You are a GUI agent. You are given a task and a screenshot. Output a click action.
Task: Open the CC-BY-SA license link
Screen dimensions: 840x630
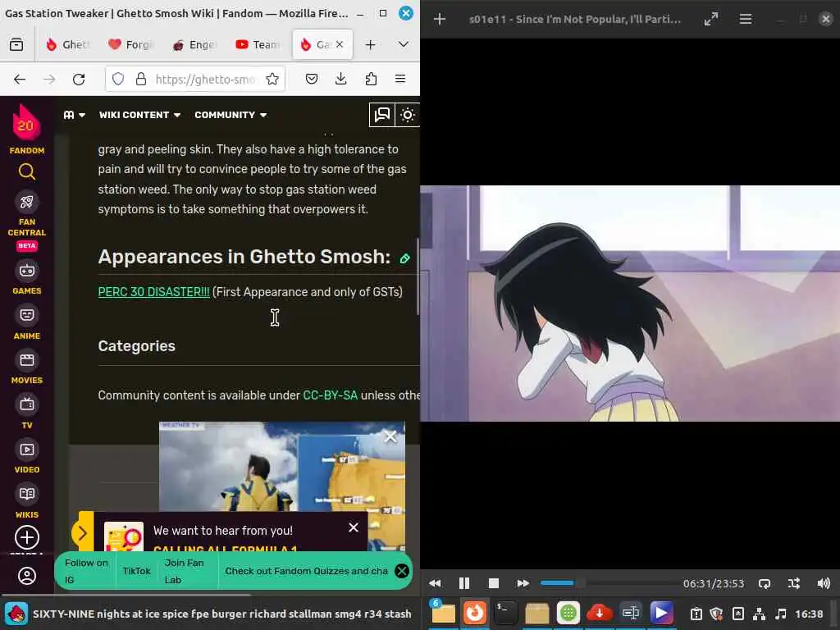(330, 395)
